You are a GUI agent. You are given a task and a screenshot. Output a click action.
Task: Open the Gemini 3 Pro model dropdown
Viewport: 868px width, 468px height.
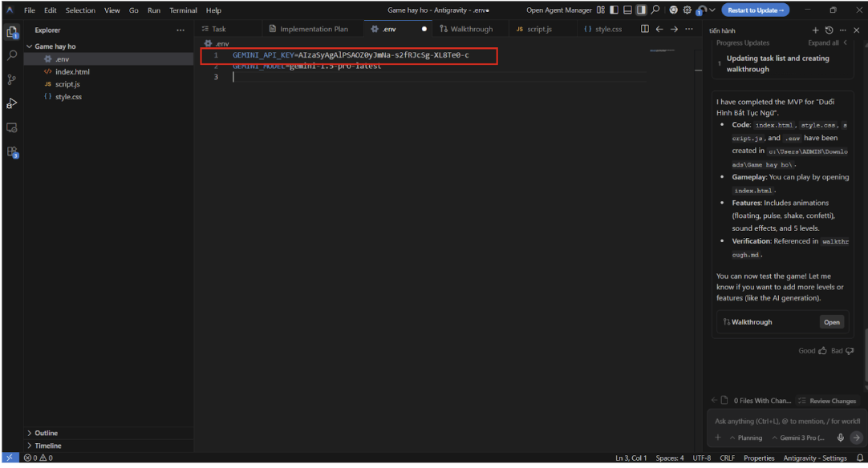tap(797, 438)
